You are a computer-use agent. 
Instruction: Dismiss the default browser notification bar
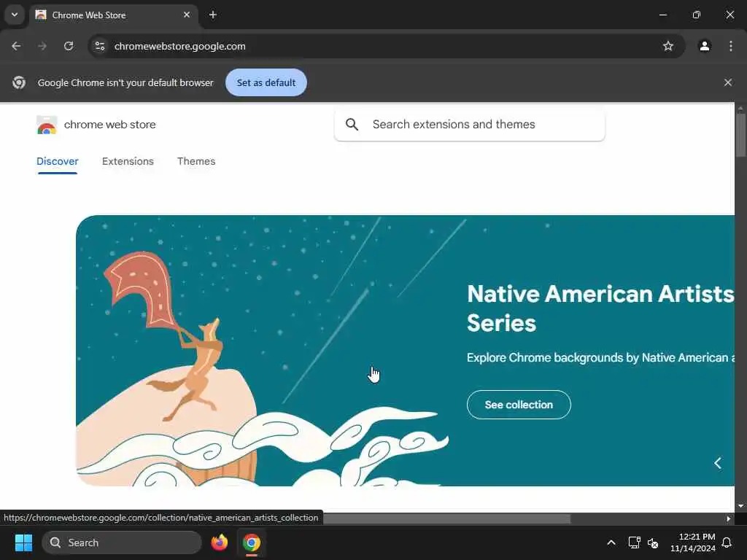tap(728, 82)
